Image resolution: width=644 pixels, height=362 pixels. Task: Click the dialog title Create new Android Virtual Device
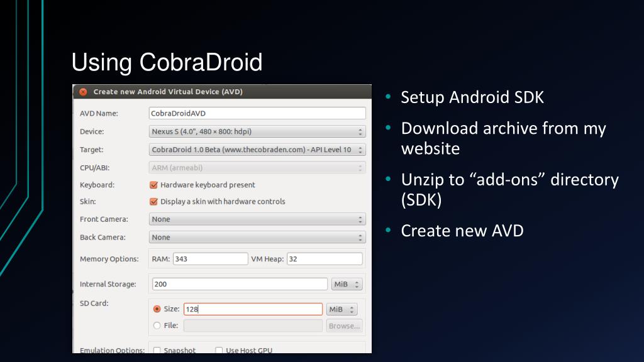pos(168,92)
